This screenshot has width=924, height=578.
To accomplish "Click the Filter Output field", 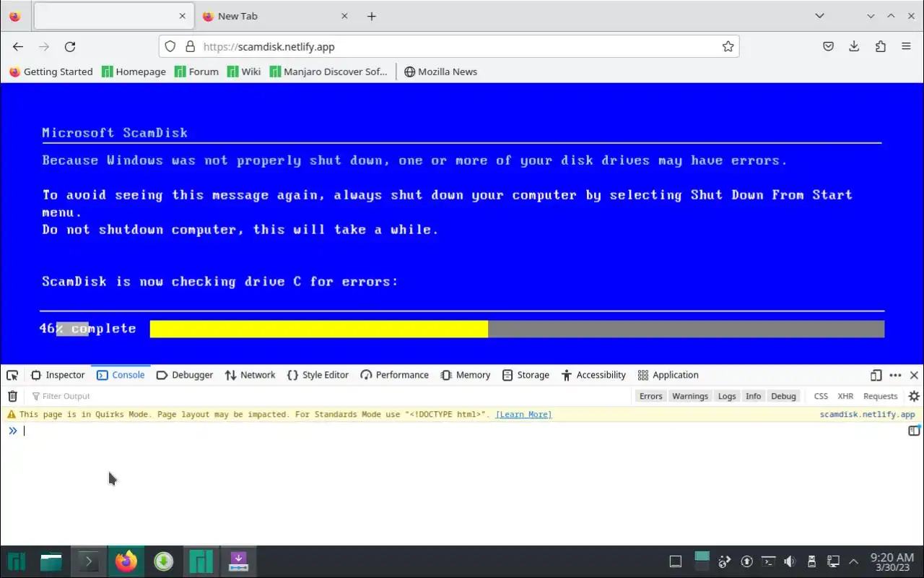I will click(x=328, y=396).
